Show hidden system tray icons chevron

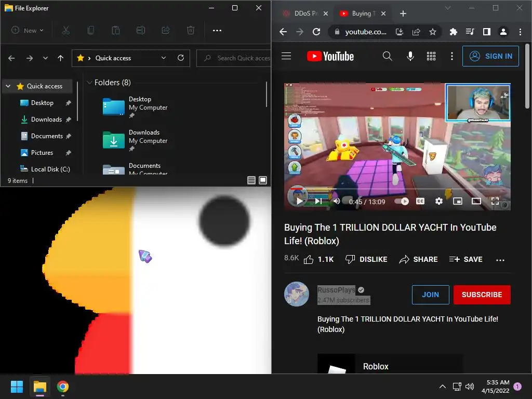click(x=443, y=387)
